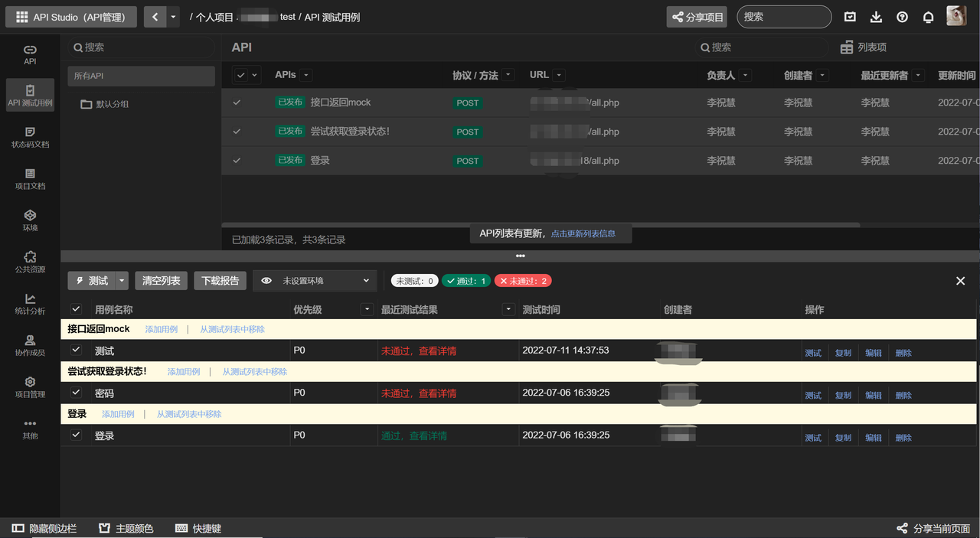Image resolution: width=980 pixels, height=538 pixels.
Task: View failed details for 测试 case
Action: [419, 351]
